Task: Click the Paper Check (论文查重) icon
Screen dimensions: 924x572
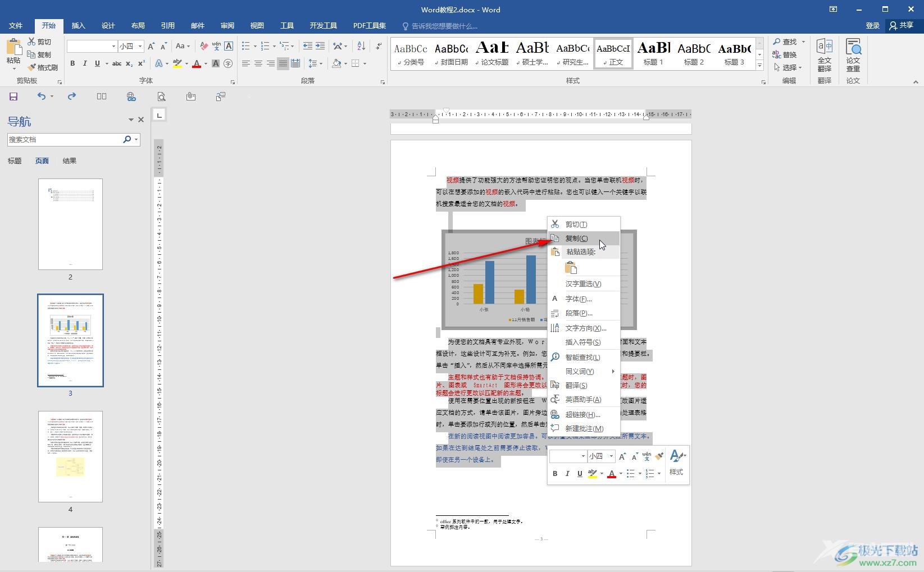Action: tap(853, 55)
